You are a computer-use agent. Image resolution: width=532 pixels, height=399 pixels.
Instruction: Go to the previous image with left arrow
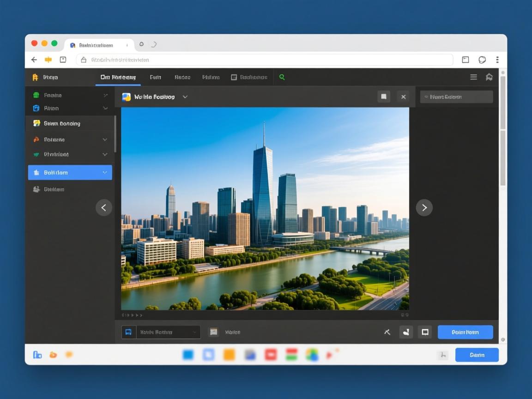[x=103, y=207]
